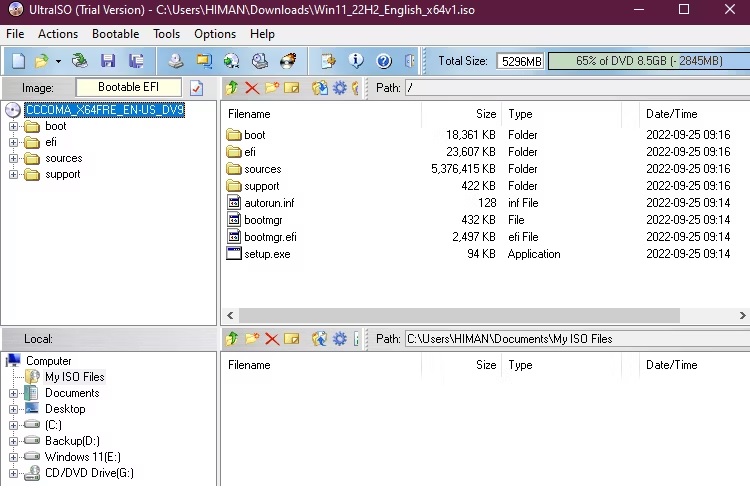
Task: Expand the Windows 11(E:) drive node
Action: 13,457
